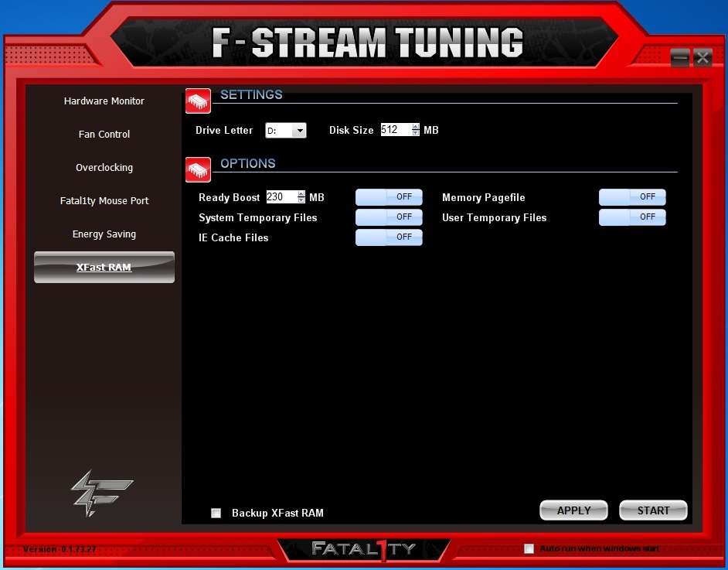
Task: Increase Ready Boost size with up arrow
Action: pos(301,193)
